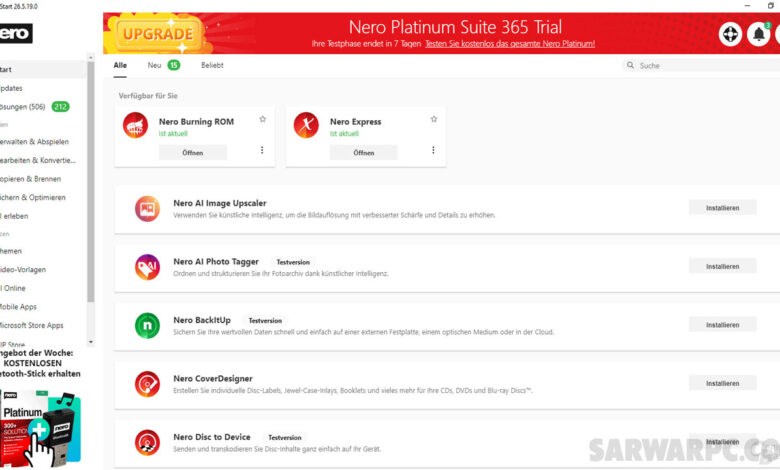Click the search magnifier icon
The height and width of the screenshot is (470, 780).
coord(630,65)
